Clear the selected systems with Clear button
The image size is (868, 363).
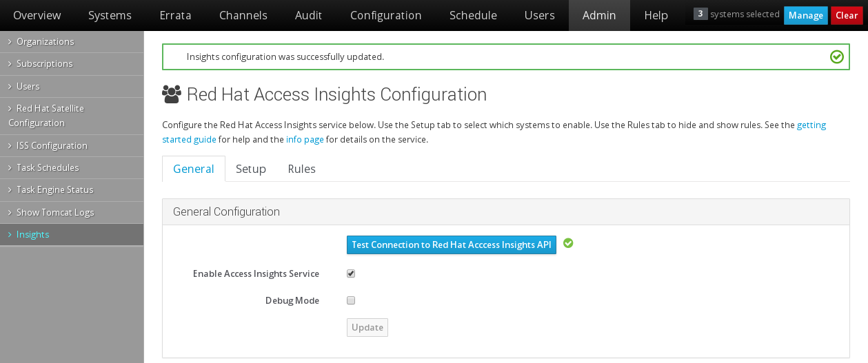[x=847, y=16]
